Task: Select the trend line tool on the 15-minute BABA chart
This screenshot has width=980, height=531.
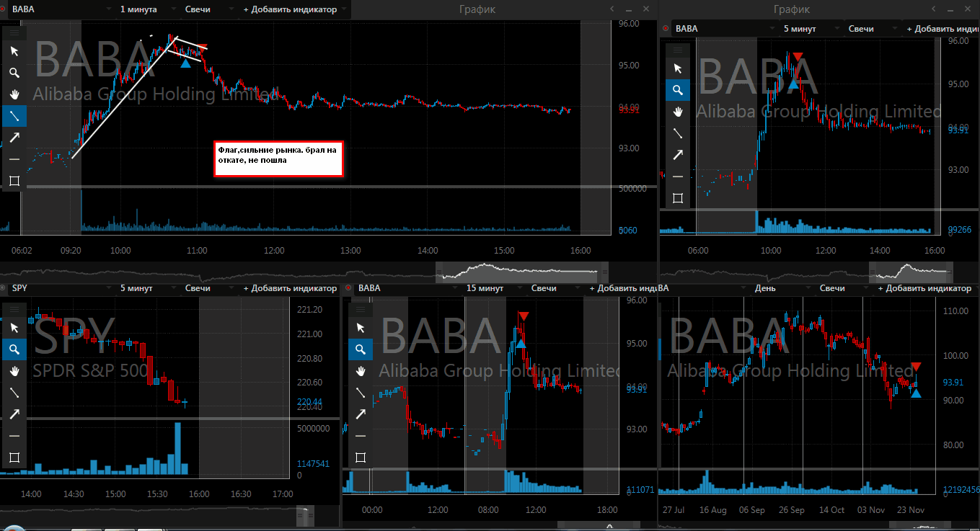Action: coord(361,393)
